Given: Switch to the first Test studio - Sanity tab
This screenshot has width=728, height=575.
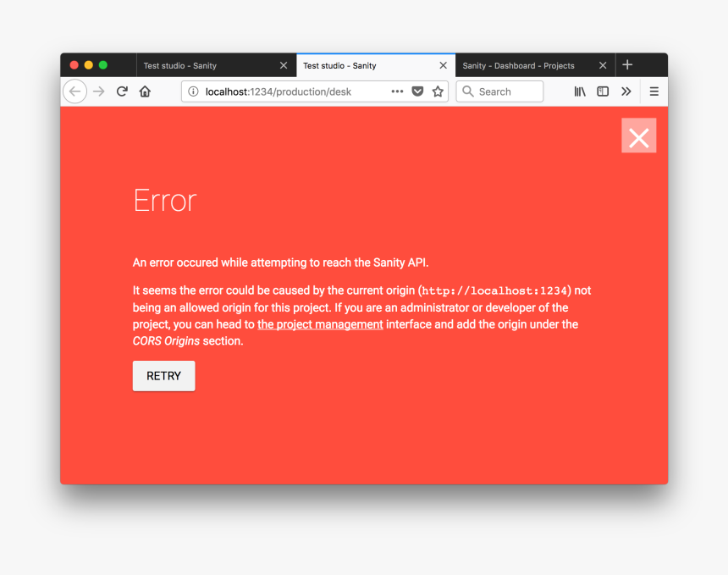Looking at the screenshot, I should 217,65.
